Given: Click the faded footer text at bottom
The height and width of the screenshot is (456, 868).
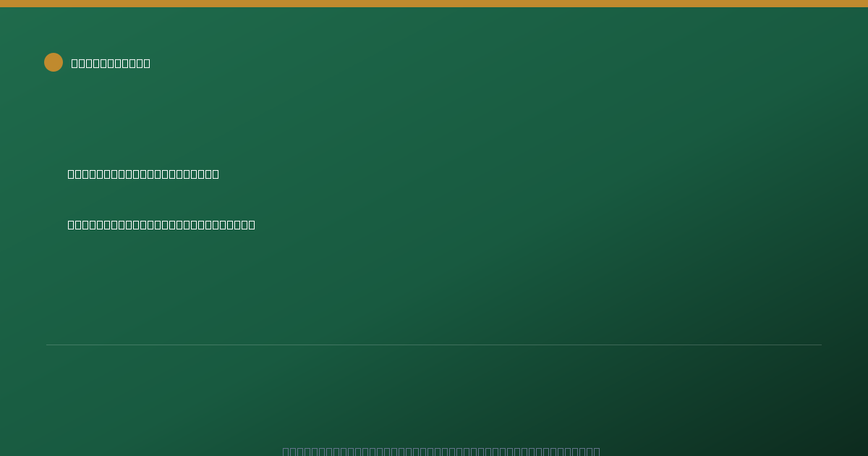Looking at the screenshot, I should 441,451.
